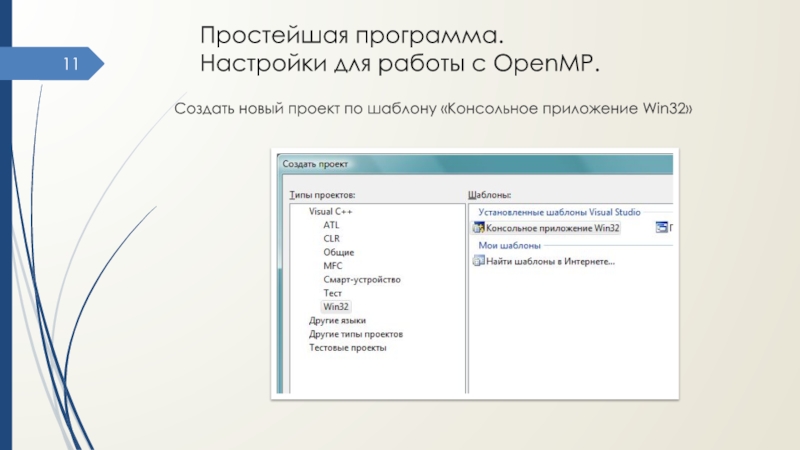This screenshot has height=450, width=800.
Task: Click the Шаблоны label
Action: pos(489,195)
